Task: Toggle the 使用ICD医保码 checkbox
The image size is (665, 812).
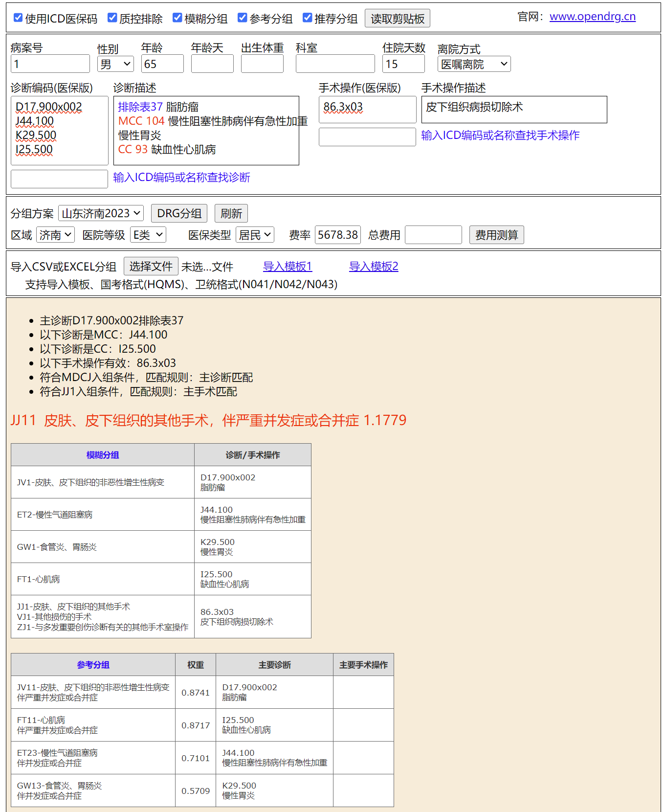Action: coord(18,18)
